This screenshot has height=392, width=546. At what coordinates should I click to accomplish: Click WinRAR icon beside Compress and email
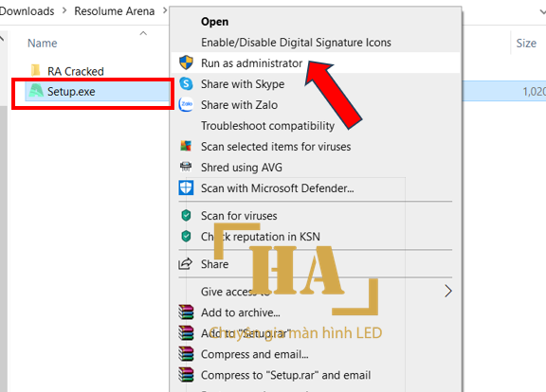tap(186, 354)
